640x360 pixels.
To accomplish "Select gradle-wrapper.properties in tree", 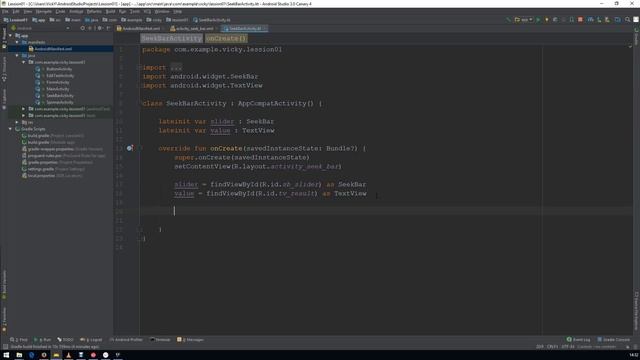I will [x=62, y=149].
